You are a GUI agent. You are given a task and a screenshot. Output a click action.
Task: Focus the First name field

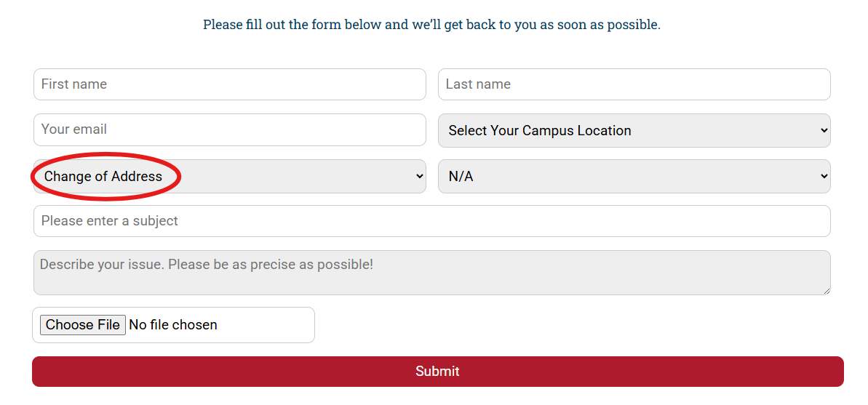[x=229, y=84]
